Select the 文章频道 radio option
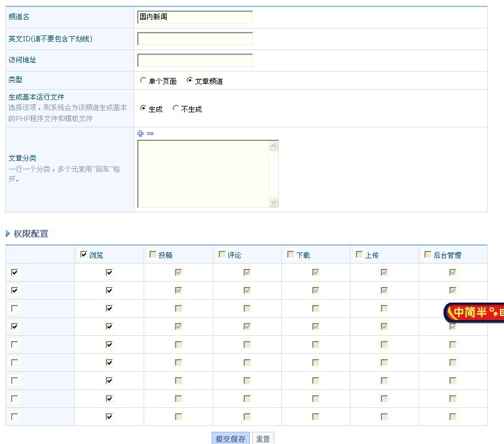The height and width of the screenshot is (444, 504). click(190, 80)
